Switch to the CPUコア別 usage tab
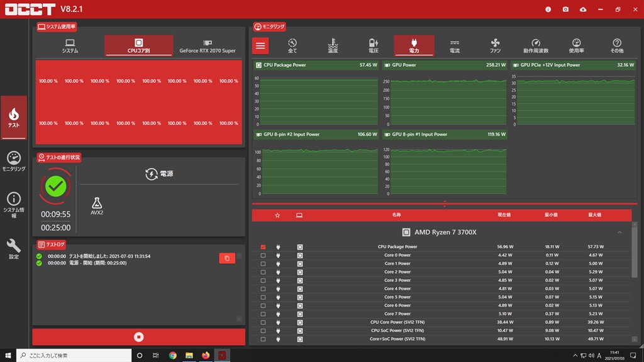Viewport: 644px width, 362px height. [x=138, y=45]
